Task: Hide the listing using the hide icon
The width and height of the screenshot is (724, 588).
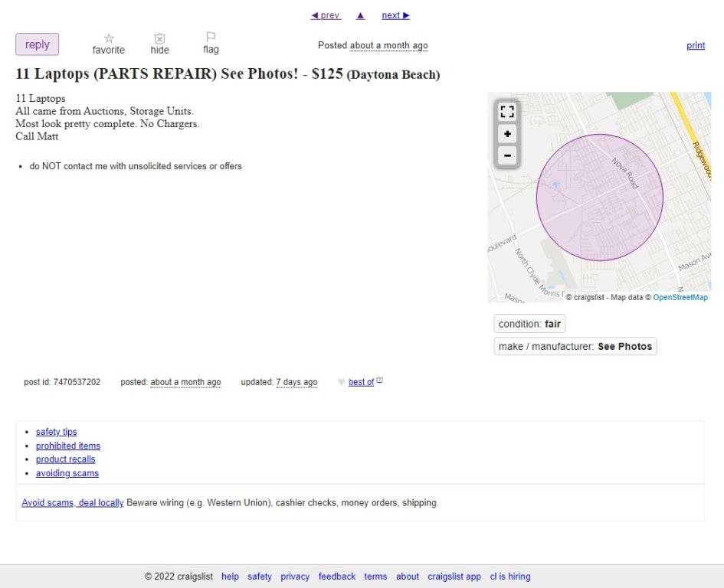Action: (159, 40)
